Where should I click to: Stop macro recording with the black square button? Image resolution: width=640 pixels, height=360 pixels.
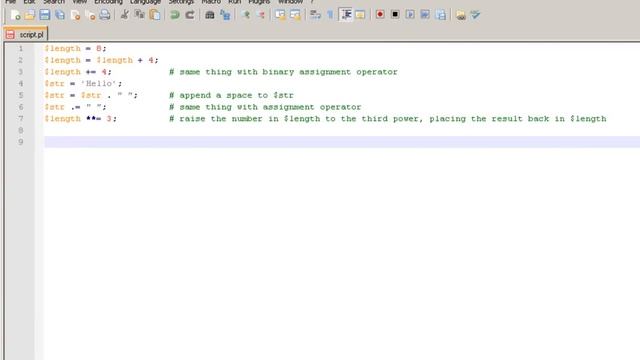(395, 15)
